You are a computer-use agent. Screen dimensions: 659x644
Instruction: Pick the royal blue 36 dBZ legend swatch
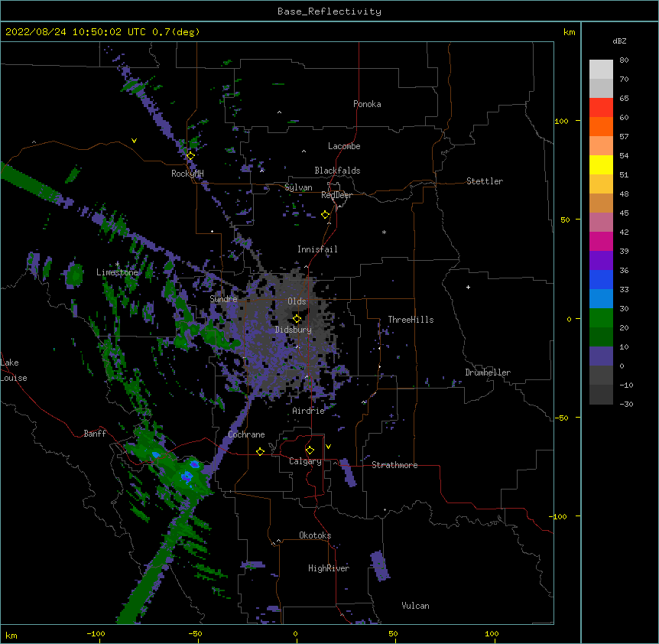click(601, 279)
